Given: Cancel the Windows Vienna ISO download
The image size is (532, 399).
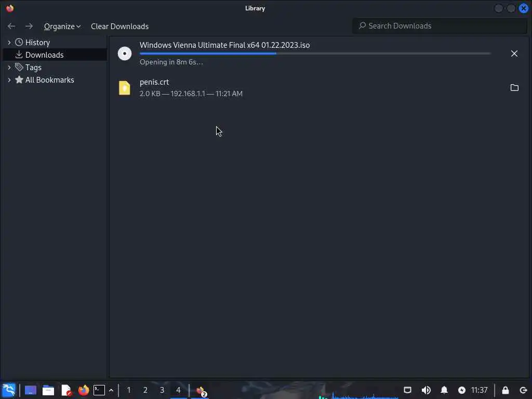Looking at the screenshot, I should [514, 54].
